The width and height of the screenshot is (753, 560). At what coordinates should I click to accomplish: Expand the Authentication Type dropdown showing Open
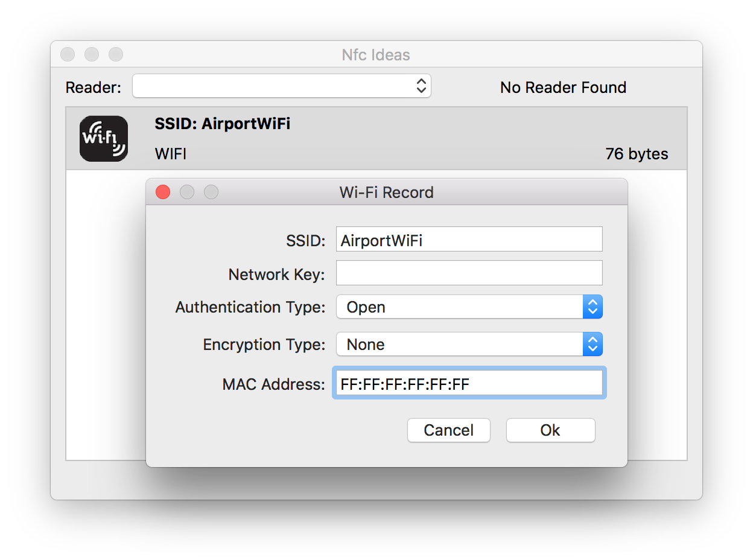point(469,307)
